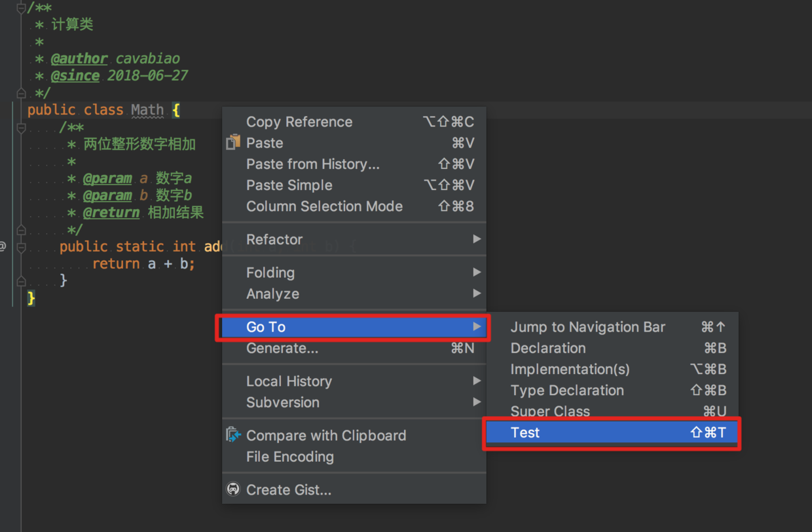Image resolution: width=812 pixels, height=532 pixels.
Task: Open the Local History submenu arrow
Action: 477,381
